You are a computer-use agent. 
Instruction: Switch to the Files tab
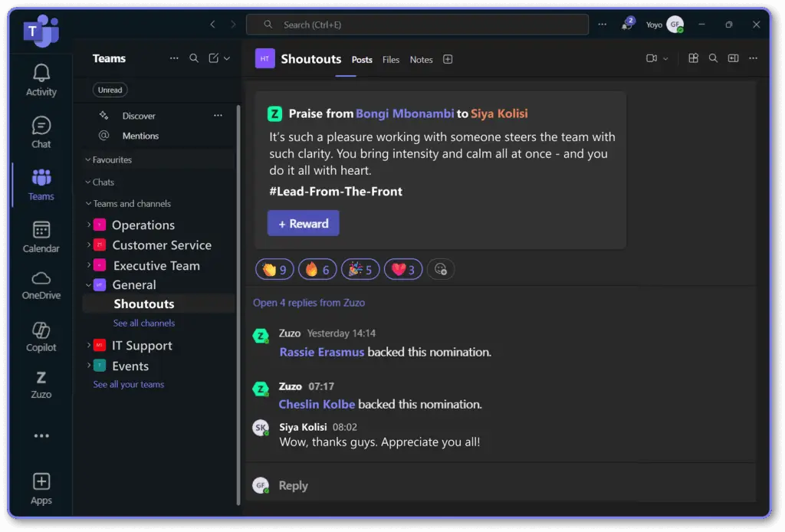[x=391, y=60]
